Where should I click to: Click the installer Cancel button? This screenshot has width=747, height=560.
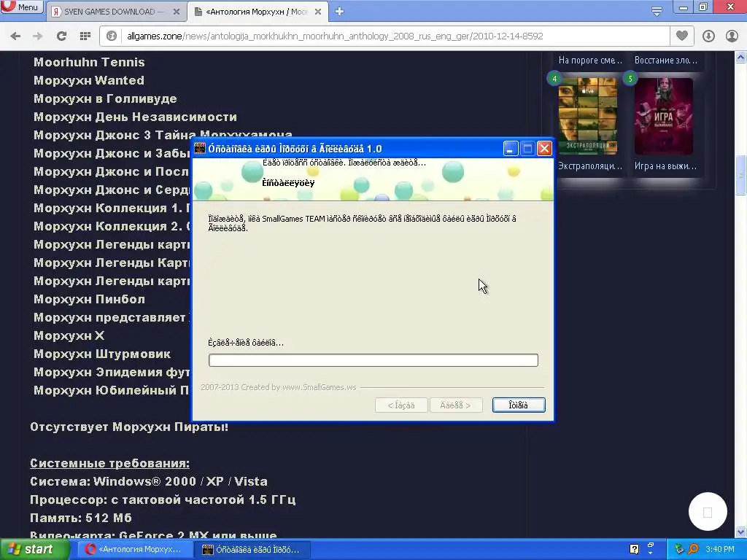pos(519,405)
